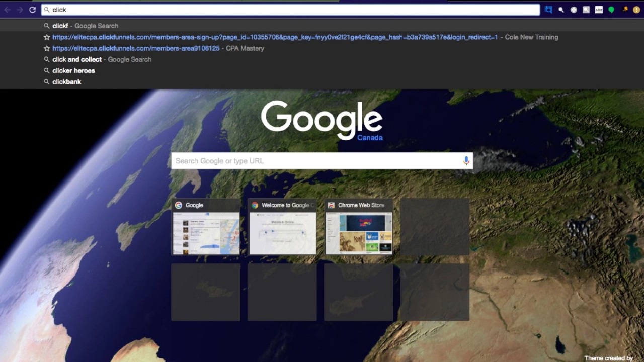Screen dimensions: 644x362
Task: Open the AMZ extension icon
Action: pos(599,10)
